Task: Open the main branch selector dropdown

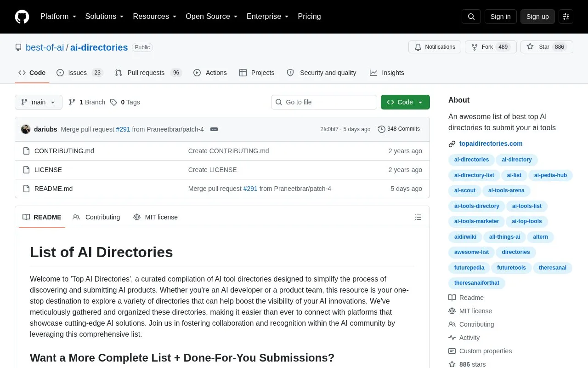Action: click(39, 102)
